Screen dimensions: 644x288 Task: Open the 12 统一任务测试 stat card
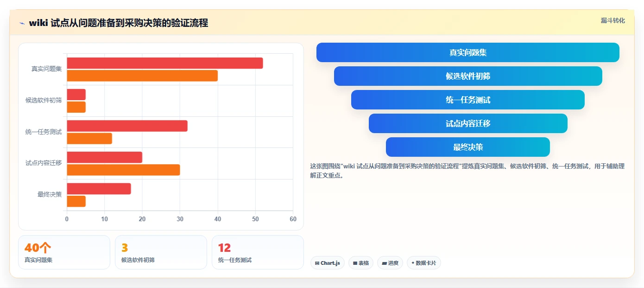click(x=258, y=252)
